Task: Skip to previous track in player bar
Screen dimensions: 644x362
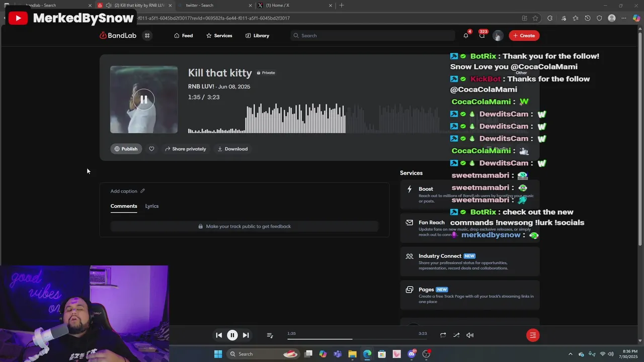Action: 219,335
